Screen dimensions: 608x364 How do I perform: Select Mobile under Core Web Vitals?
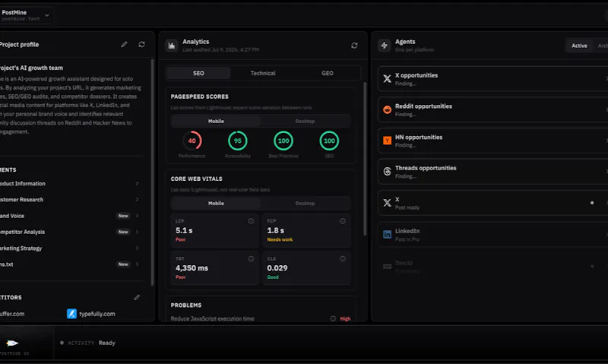[216, 204]
